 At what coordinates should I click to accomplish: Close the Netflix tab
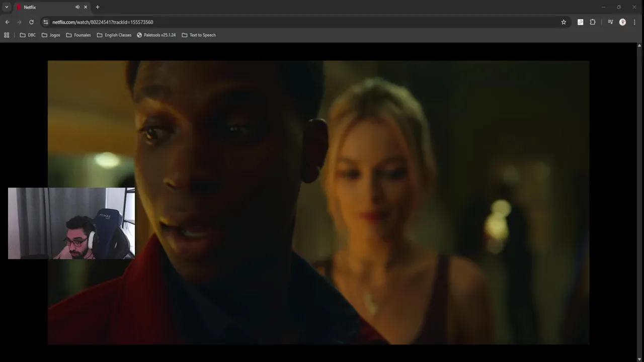click(x=86, y=7)
